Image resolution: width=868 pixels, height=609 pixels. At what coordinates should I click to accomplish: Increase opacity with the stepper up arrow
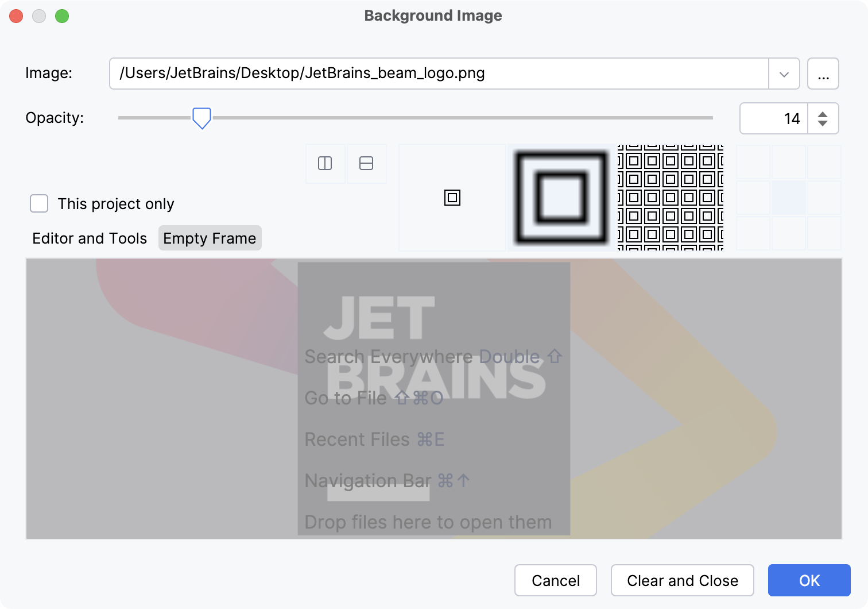pos(823,112)
